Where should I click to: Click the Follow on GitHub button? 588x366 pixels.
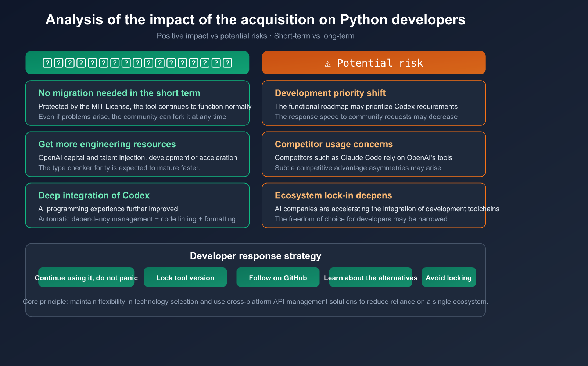278,278
